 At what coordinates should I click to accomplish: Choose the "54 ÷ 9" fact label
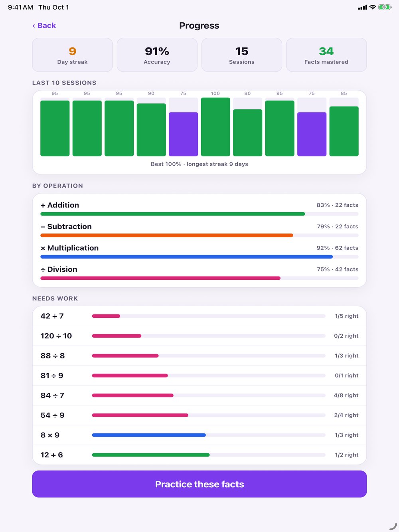point(53,415)
